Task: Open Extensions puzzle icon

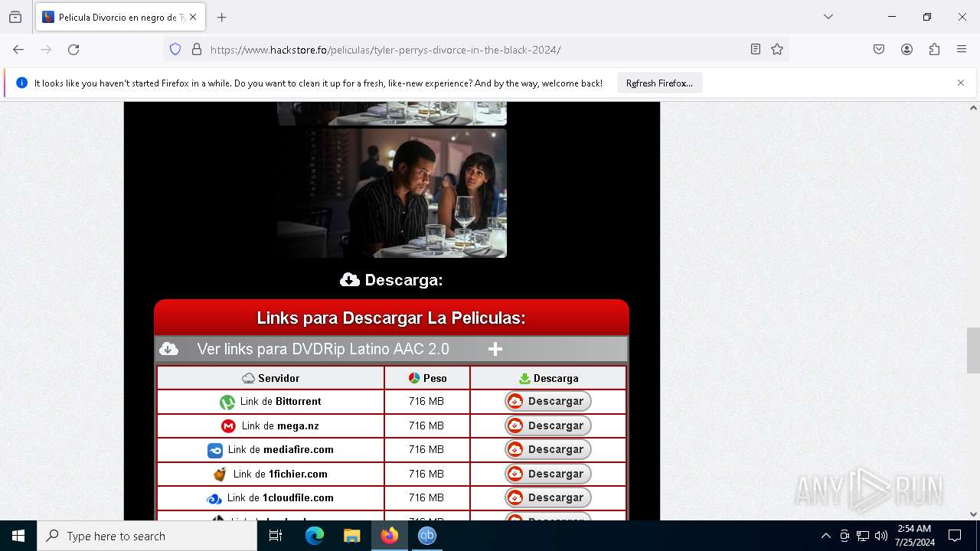Action: [934, 50]
